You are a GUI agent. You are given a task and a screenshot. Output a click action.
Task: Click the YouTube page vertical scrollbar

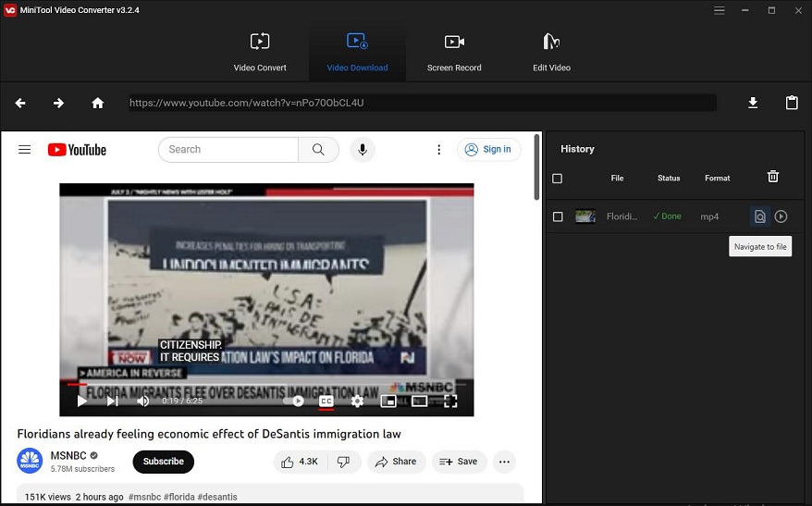coord(537,167)
